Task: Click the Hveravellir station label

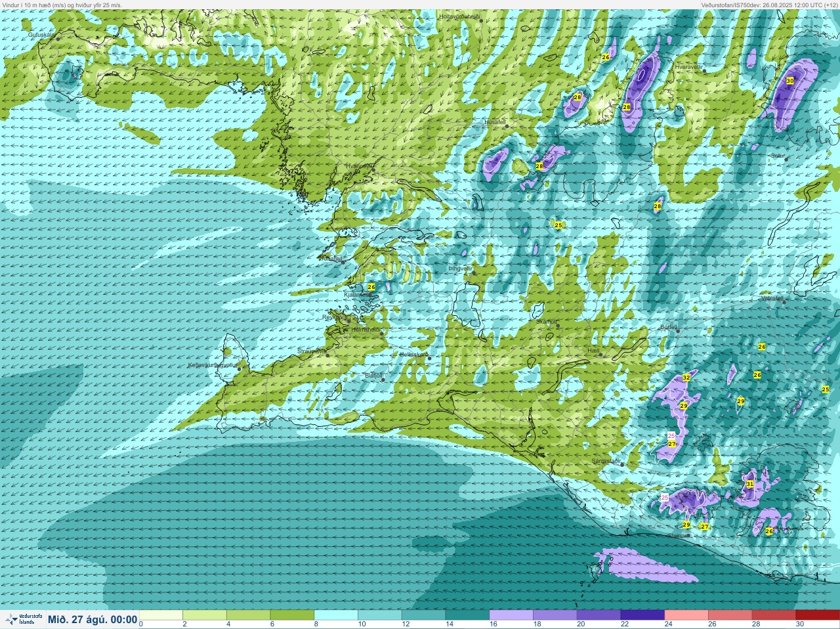Action: [688, 67]
